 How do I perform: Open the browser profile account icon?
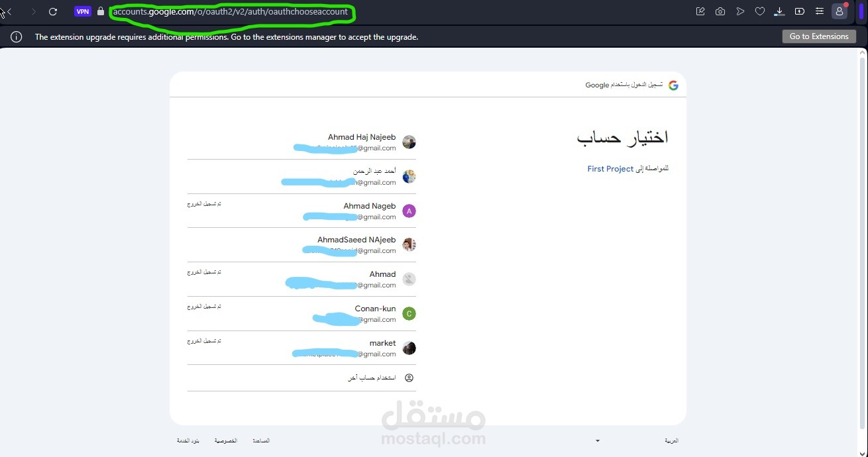(840, 11)
